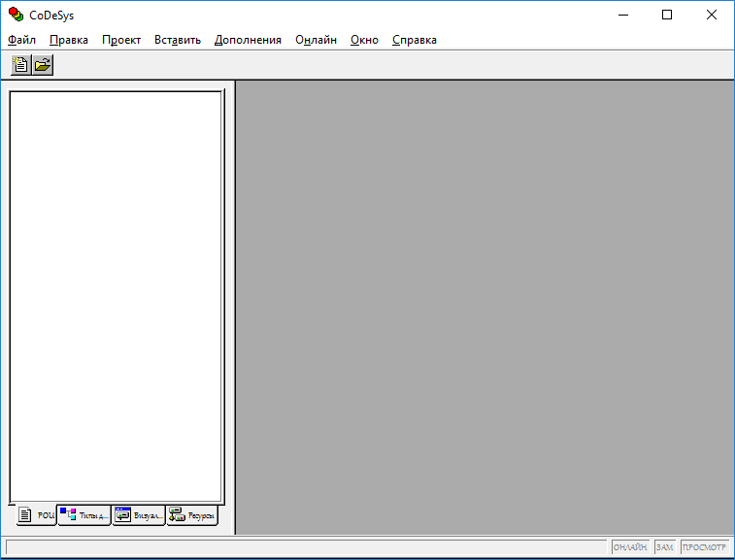Expand the Проект menu
The image size is (735, 560).
(x=121, y=40)
